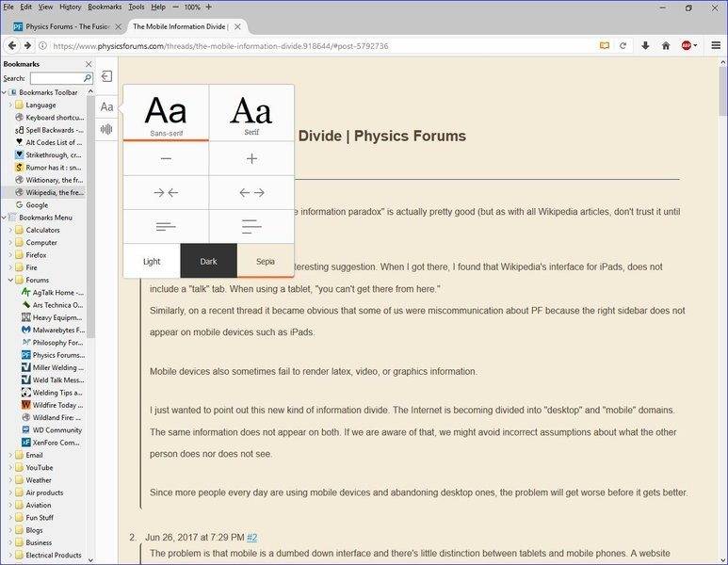This screenshot has width=728, height=565.
Task: Open the Physics Forums bookmark
Action: [54, 355]
